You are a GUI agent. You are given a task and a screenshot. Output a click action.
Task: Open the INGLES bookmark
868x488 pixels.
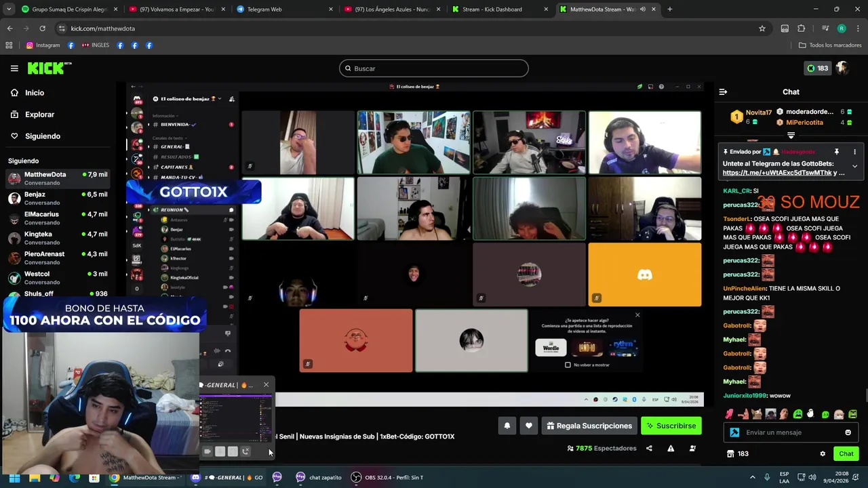pos(95,45)
